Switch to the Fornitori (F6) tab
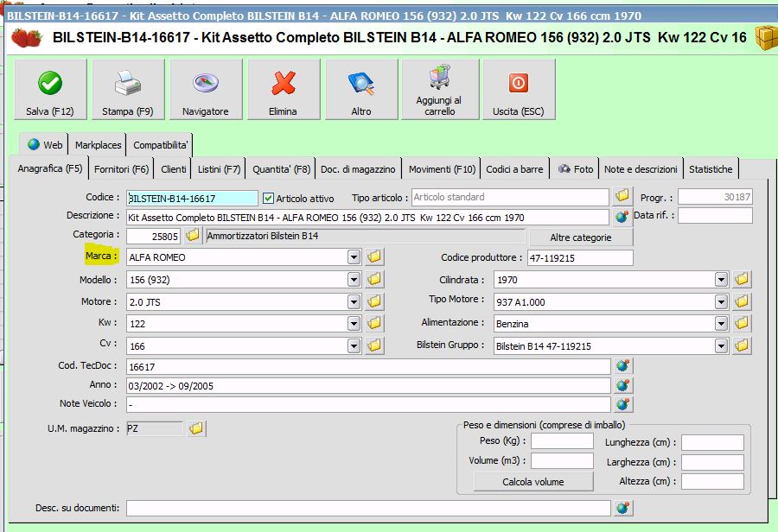This screenshot has height=532, width=778. [121, 169]
